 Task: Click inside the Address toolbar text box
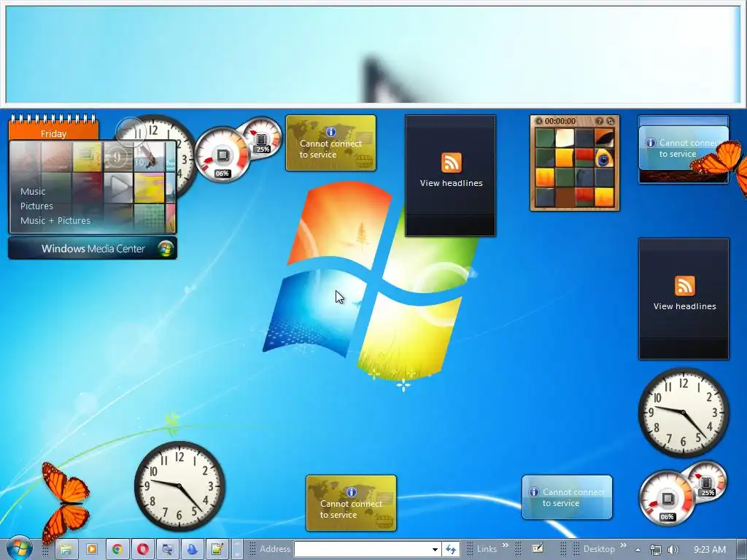[362, 549]
